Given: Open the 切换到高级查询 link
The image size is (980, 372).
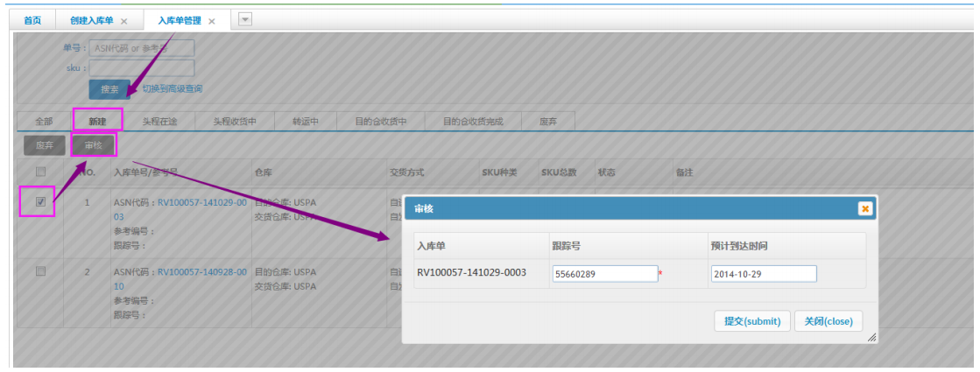Looking at the screenshot, I should click(173, 89).
